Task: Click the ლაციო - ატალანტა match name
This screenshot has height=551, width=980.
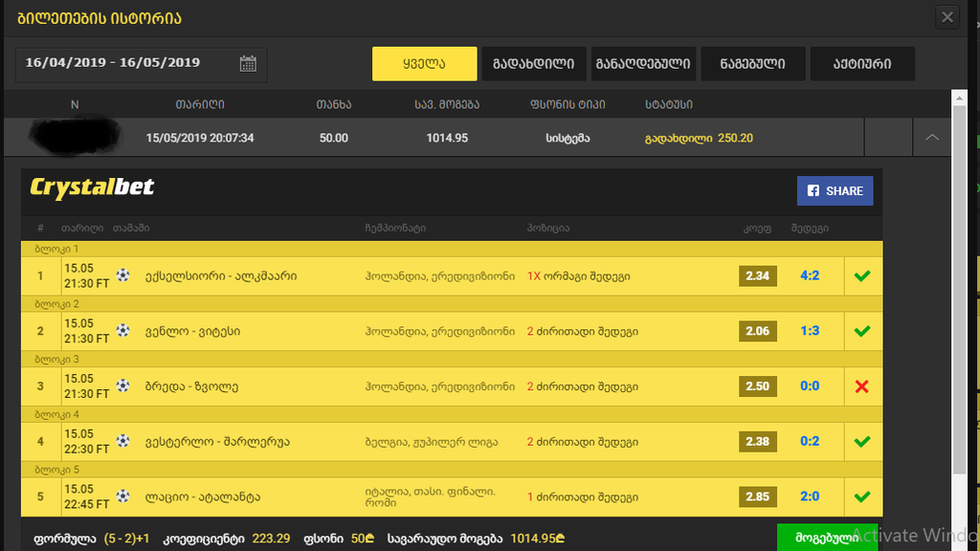Action: click(x=203, y=497)
